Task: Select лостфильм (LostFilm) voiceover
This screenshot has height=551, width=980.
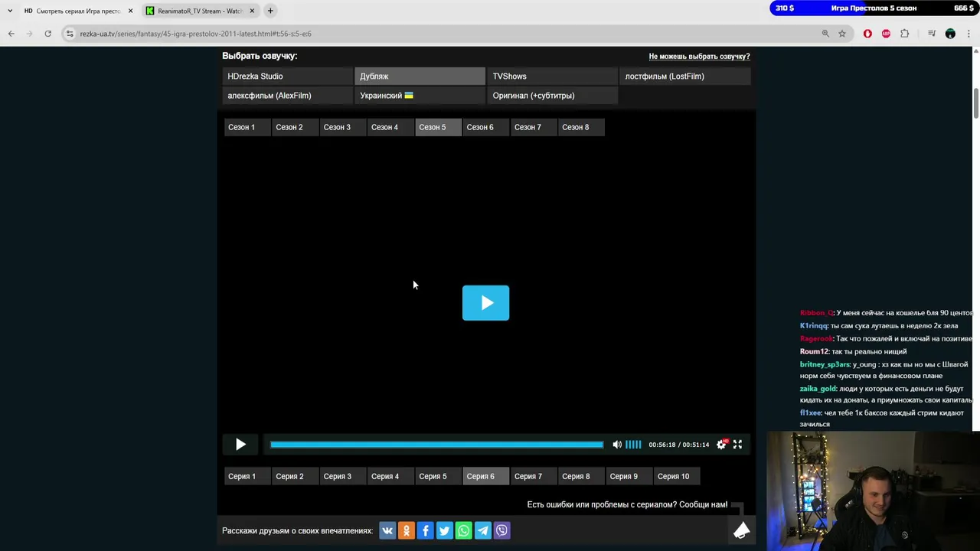Action: point(684,77)
